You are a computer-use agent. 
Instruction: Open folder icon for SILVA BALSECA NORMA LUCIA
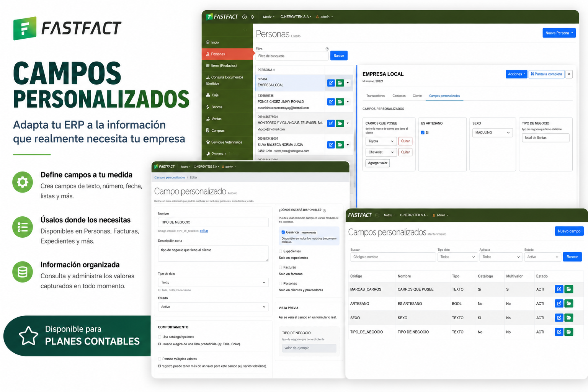[340, 145]
